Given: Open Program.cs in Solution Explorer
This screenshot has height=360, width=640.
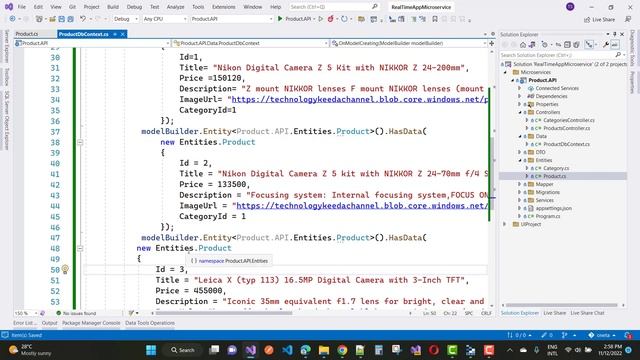Looking at the screenshot, I should pyautogui.click(x=548, y=216).
